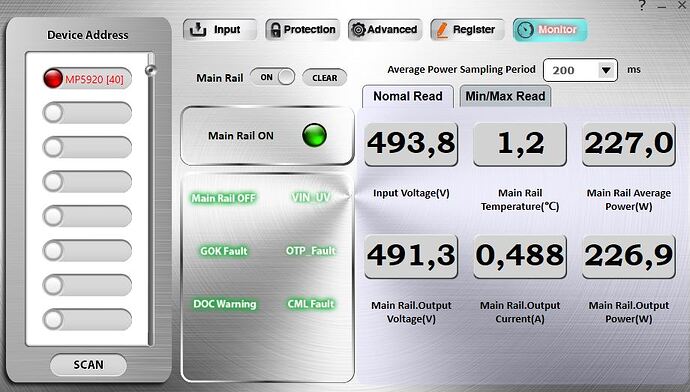This screenshot has height=392, width=690.
Task: Click the gear icon on Advanced
Action: click(358, 29)
